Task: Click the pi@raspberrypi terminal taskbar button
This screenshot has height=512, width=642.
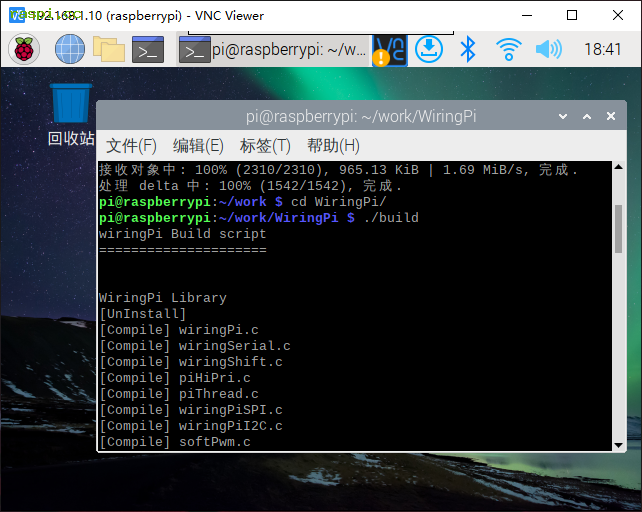Action: tap(273, 49)
